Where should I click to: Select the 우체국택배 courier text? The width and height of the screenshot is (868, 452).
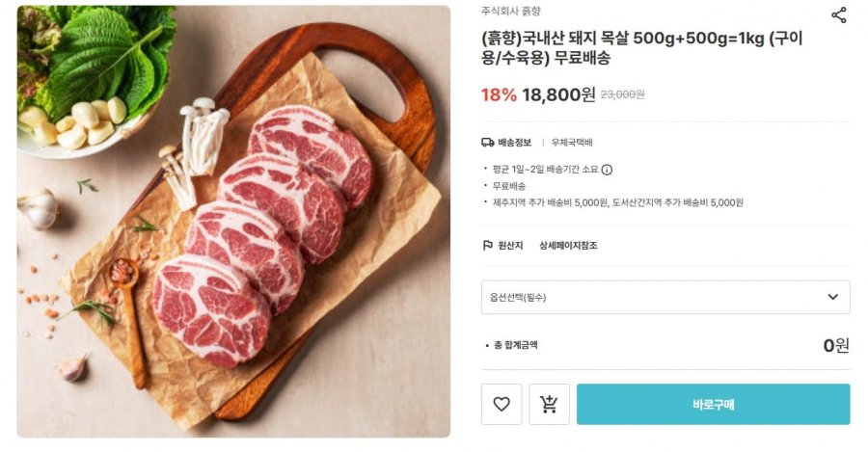pyautogui.click(x=572, y=143)
